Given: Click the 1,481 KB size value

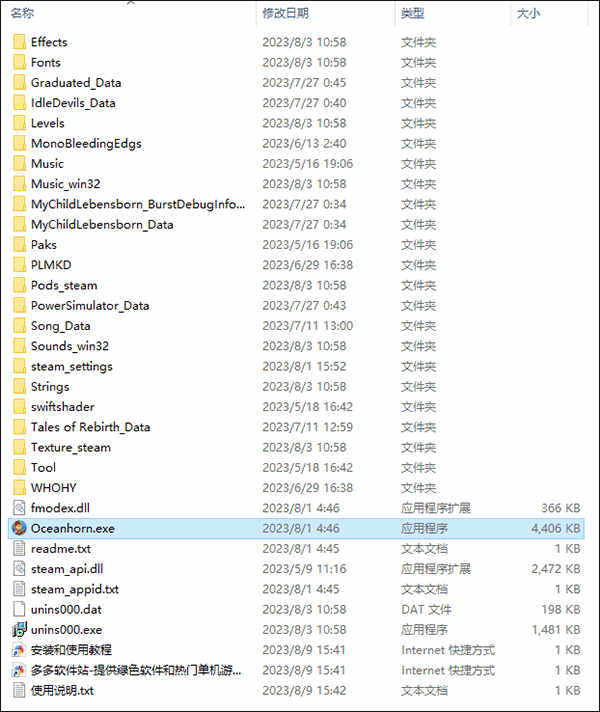Looking at the screenshot, I should coord(556,630).
